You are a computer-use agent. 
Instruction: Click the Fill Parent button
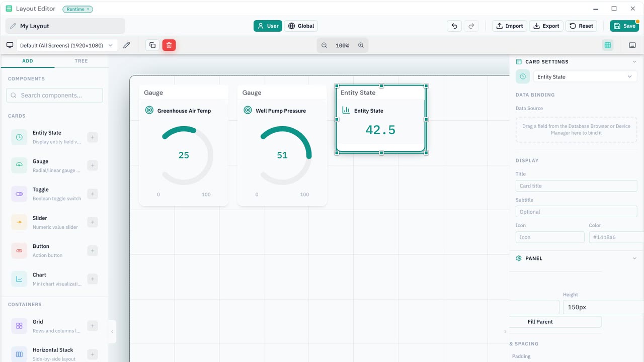[555, 322]
